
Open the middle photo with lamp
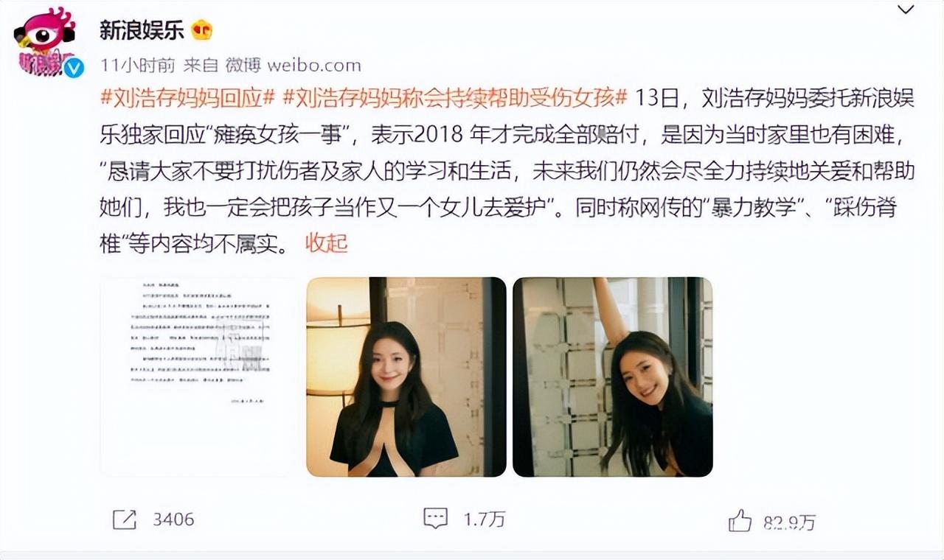coord(406,377)
